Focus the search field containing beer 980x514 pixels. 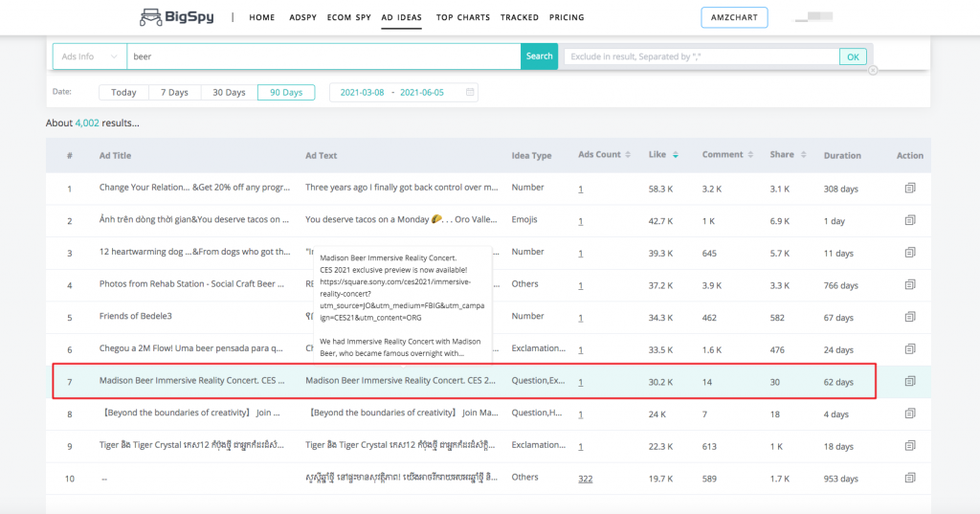(323, 56)
